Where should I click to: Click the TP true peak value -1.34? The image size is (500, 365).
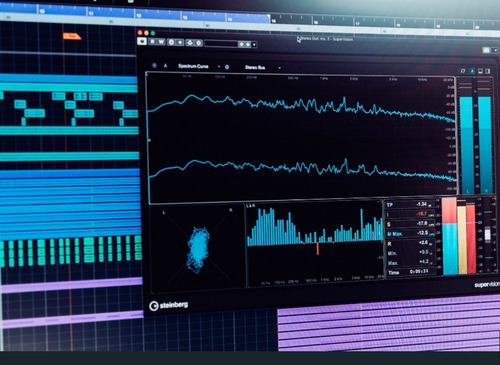tap(422, 204)
